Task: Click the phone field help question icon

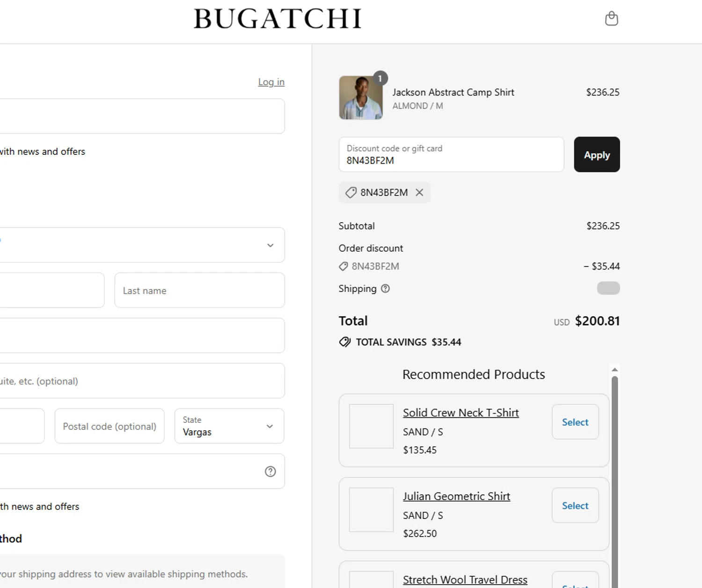Action: pyautogui.click(x=270, y=472)
